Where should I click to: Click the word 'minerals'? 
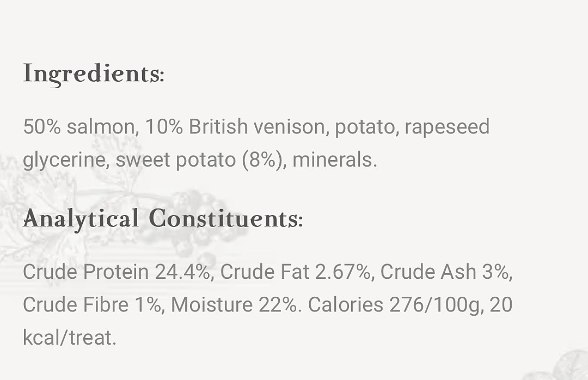point(333,160)
